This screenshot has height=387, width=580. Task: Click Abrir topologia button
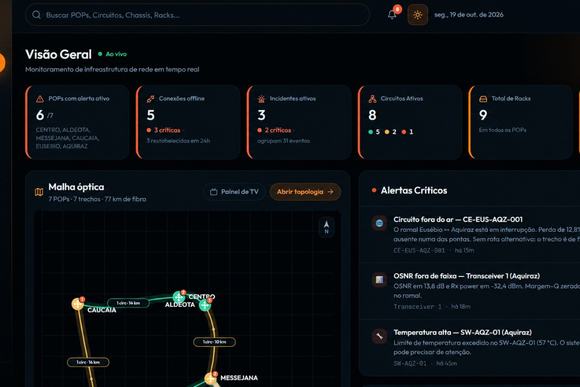305,192
